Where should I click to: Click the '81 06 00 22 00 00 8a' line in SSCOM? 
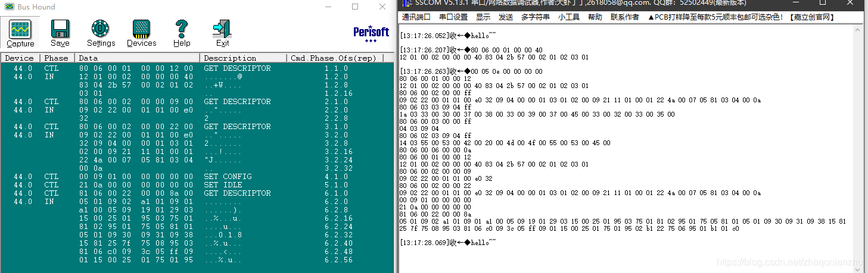coord(435,214)
